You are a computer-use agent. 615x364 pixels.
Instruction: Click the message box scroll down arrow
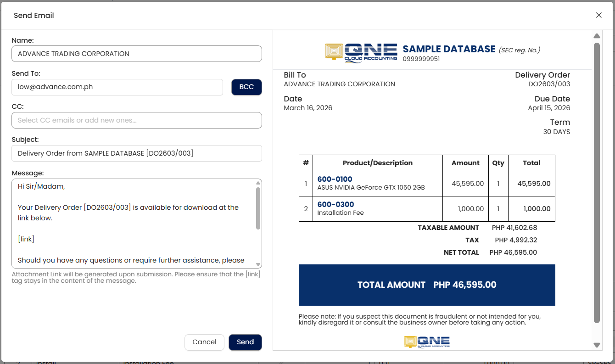pos(258,264)
